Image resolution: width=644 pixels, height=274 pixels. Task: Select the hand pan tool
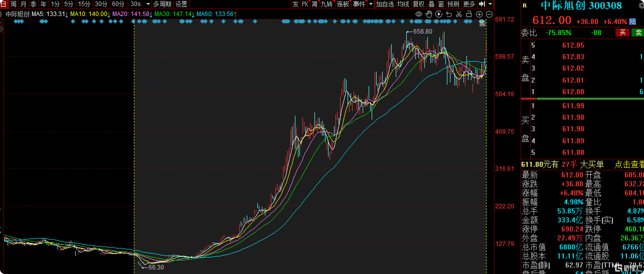click(429, 14)
